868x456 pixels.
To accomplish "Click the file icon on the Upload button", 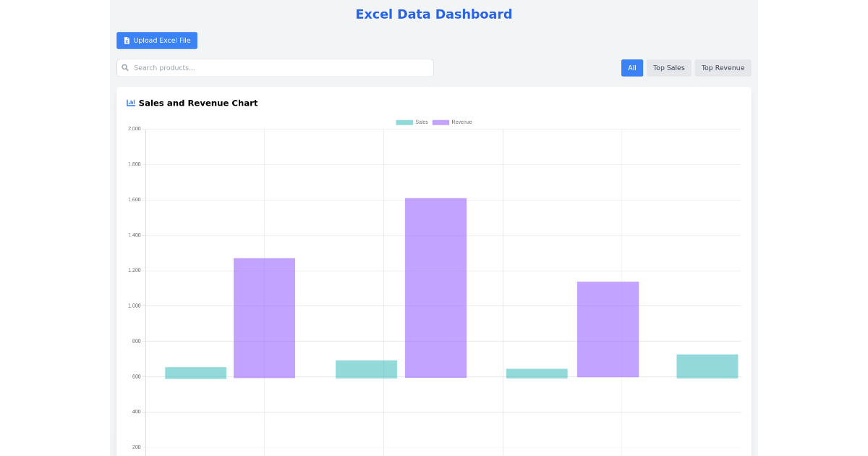I will (127, 40).
